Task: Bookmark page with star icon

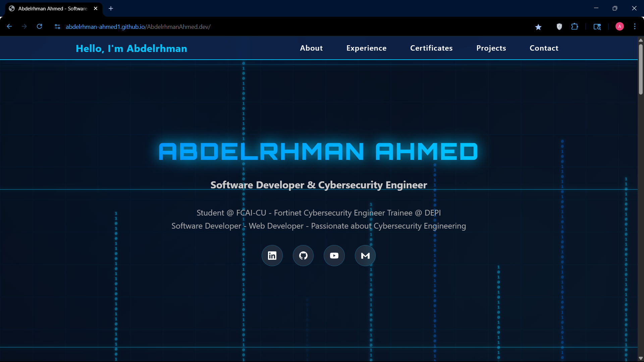Action: point(538,27)
